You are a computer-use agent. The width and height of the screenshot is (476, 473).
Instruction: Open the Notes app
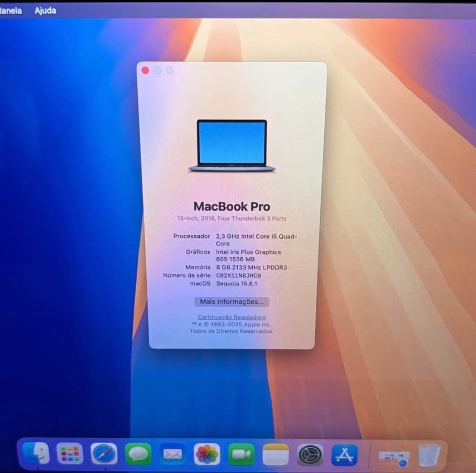[275, 454]
